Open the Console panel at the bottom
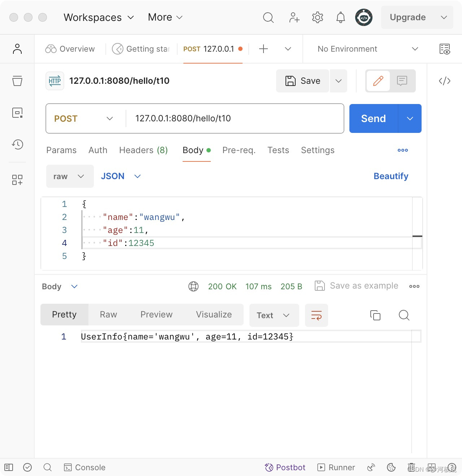Image resolution: width=462 pixels, height=476 pixels. click(84, 467)
